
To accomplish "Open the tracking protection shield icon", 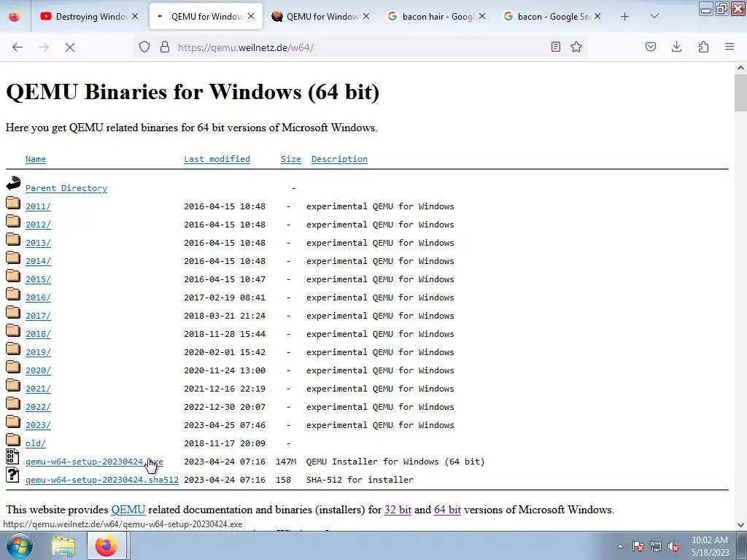I will click(144, 47).
